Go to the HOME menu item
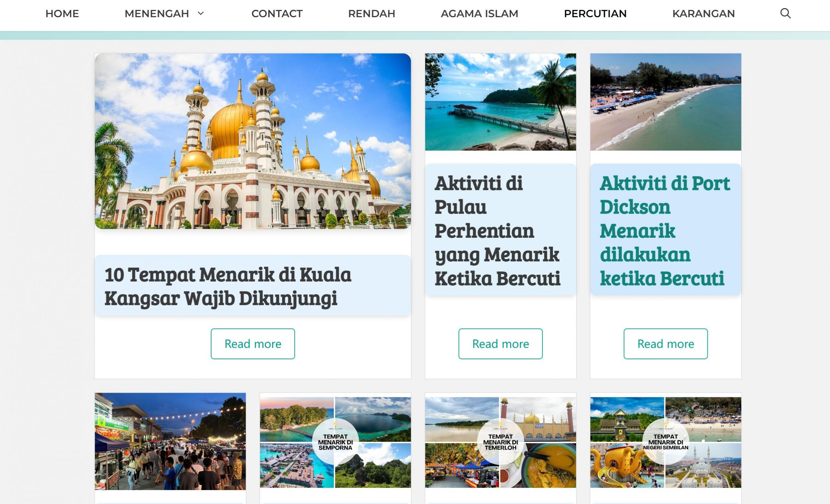 click(x=62, y=14)
